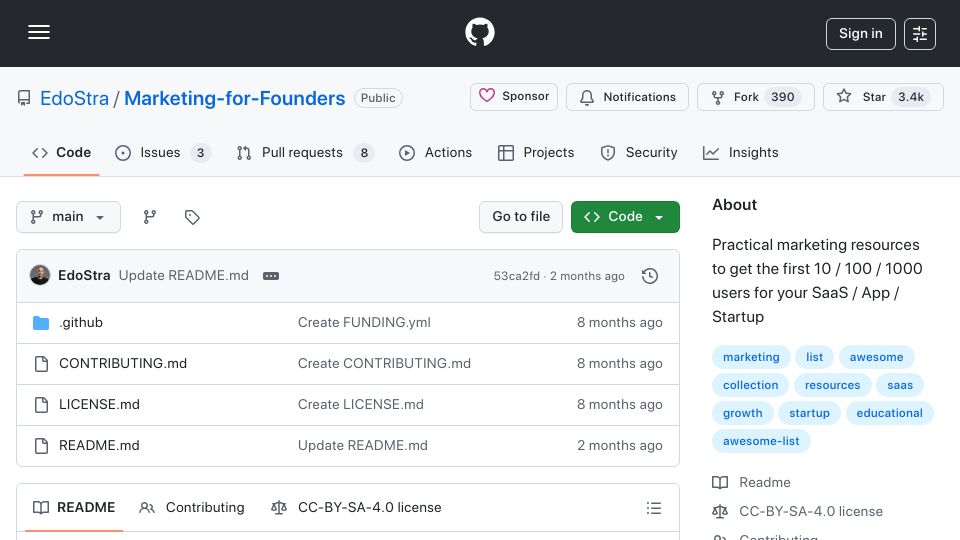Select the README tab in file viewer
This screenshot has width=960, height=540.
coord(73,508)
